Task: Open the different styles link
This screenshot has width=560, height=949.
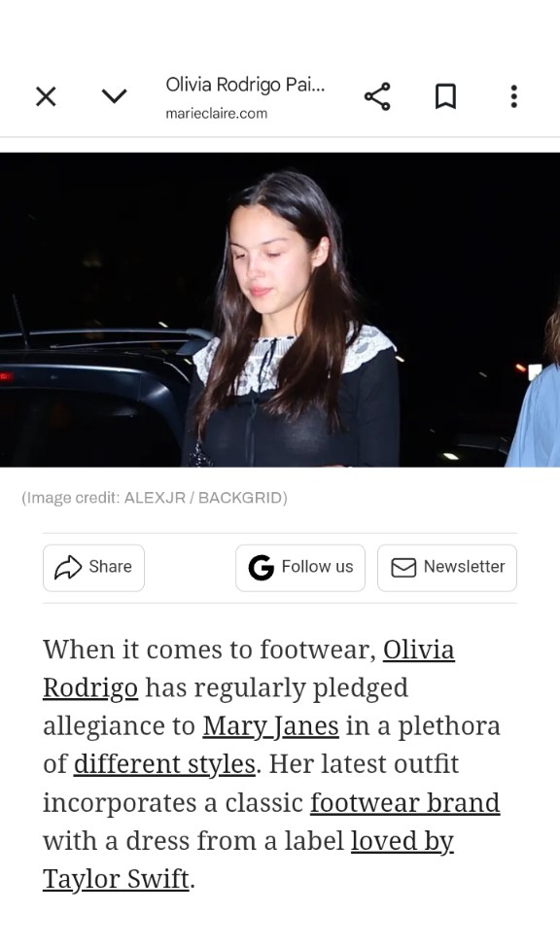Action: click(164, 764)
